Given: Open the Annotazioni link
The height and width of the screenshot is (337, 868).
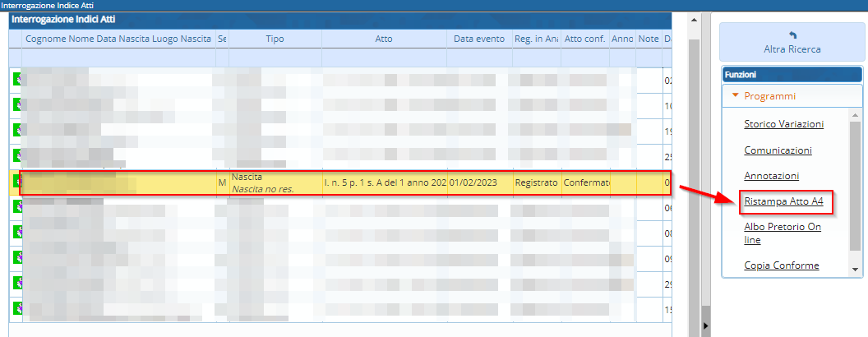Looking at the screenshot, I should (771, 176).
